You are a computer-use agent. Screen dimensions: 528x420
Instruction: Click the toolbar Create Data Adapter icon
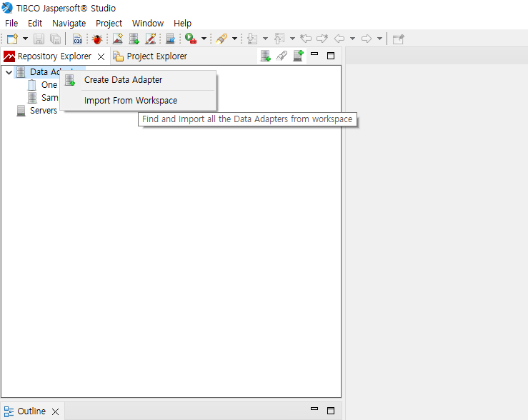pos(134,39)
